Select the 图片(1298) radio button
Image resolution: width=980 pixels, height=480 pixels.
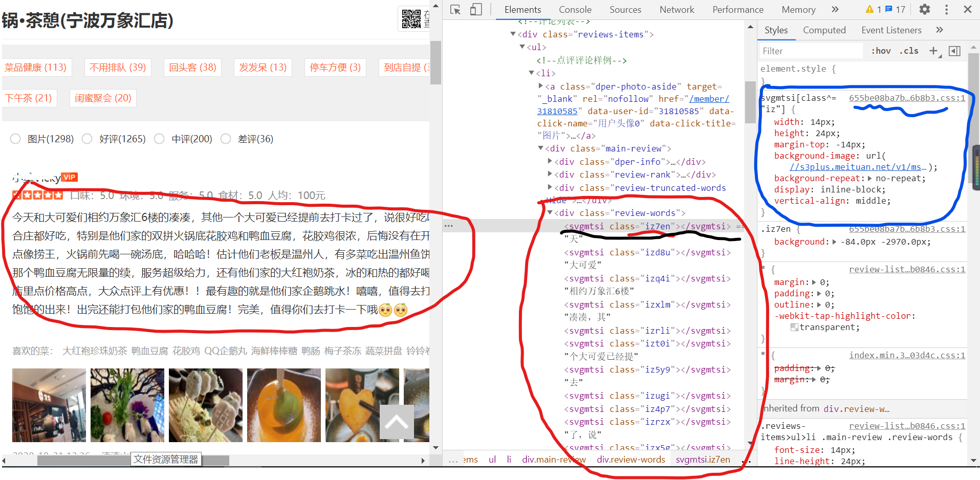15,139
